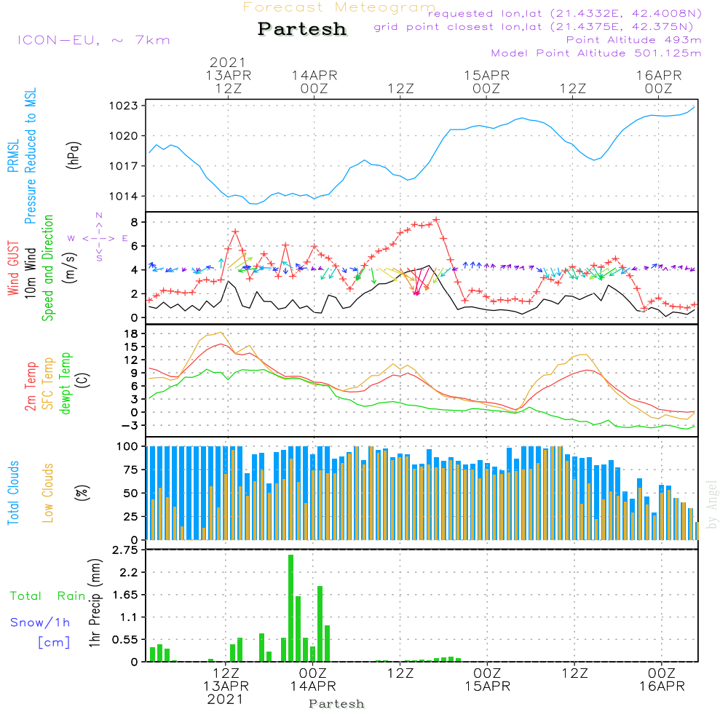Click the black '10m Wind' legend label

coord(30,273)
